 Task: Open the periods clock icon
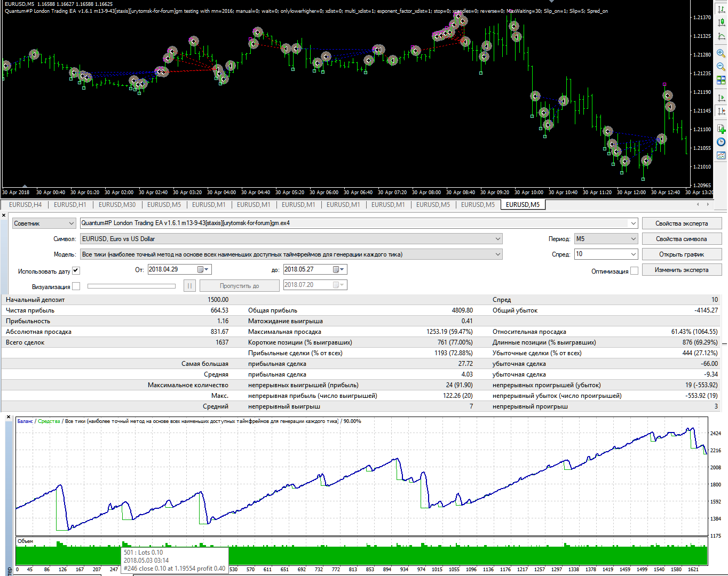pyautogui.click(x=721, y=142)
